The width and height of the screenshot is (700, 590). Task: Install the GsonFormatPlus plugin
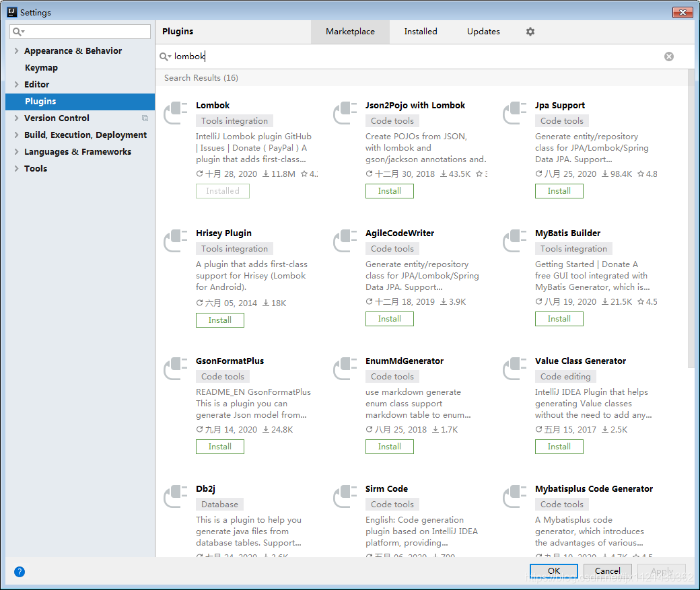pyautogui.click(x=219, y=447)
